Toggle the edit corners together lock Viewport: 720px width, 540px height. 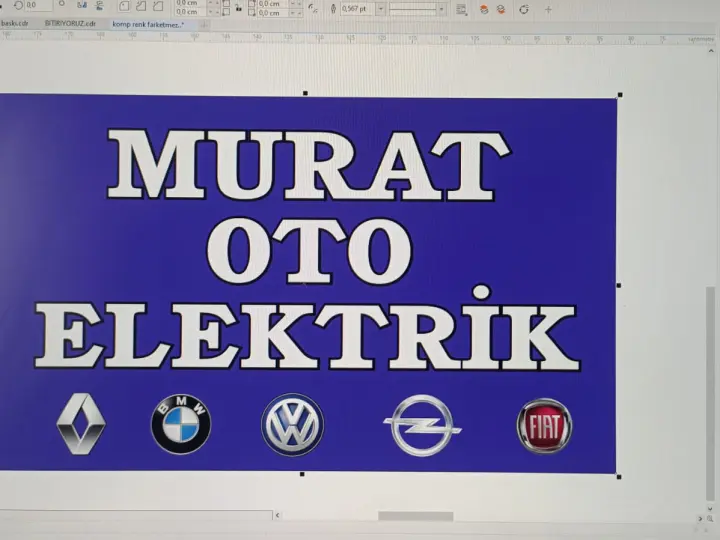239,8
